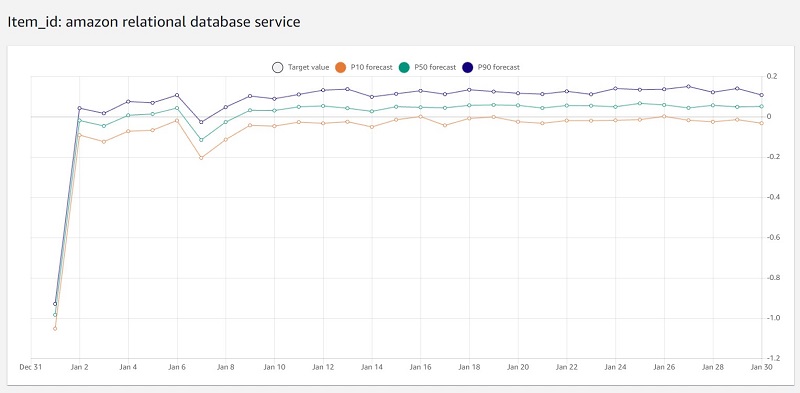Screen dimensions: 800x393
Task: Click the Jan 16 x-axis label
Action: 420,367
